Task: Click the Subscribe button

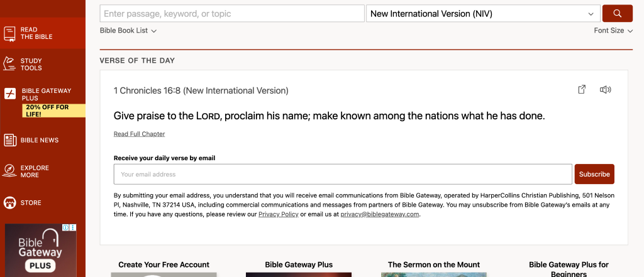Action: click(x=594, y=174)
